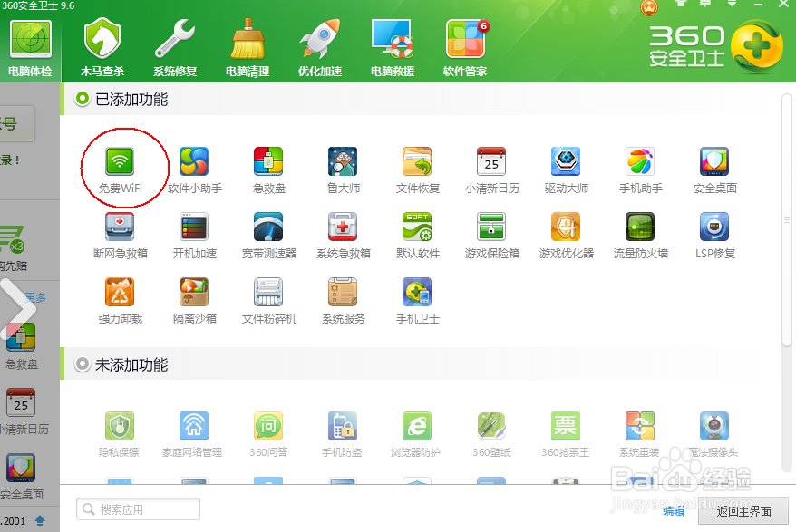Add 家庭网络管理 tool
Viewport: 796px width, 532px height.
(192, 434)
